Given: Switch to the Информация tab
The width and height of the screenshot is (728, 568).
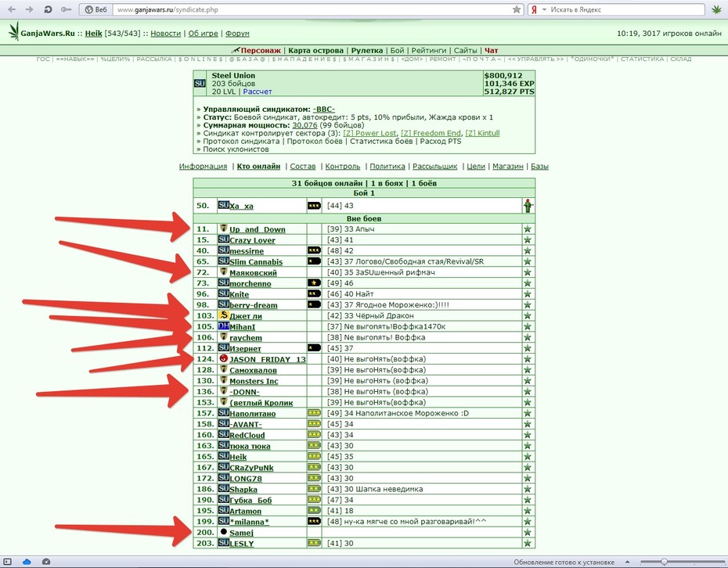Looking at the screenshot, I should pos(203,166).
